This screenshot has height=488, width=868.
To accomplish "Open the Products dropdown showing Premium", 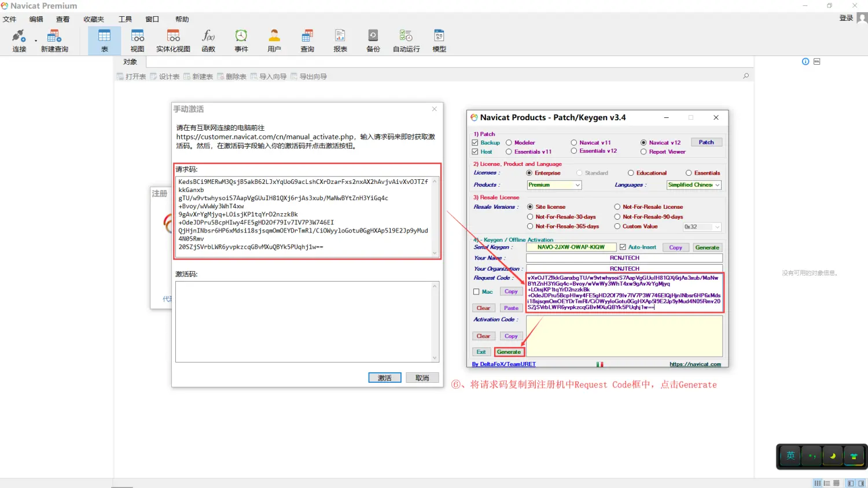I will tap(554, 185).
